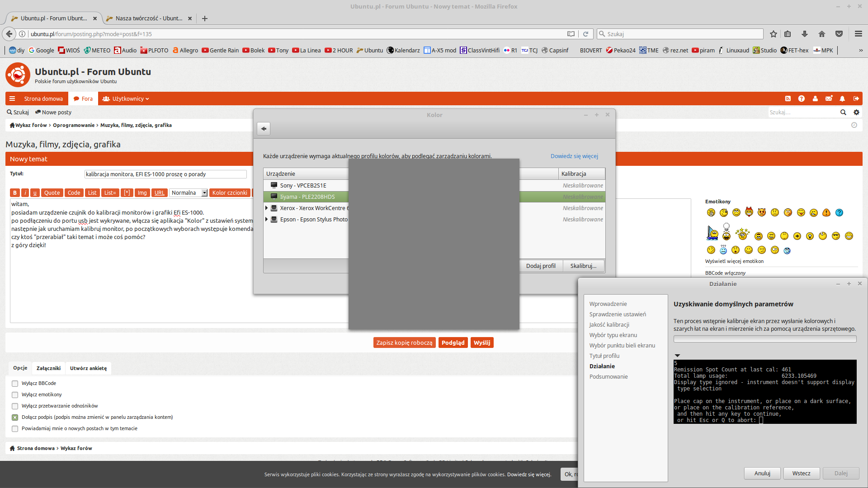Expand the Epson Stylus Photo device row

coord(267,219)
